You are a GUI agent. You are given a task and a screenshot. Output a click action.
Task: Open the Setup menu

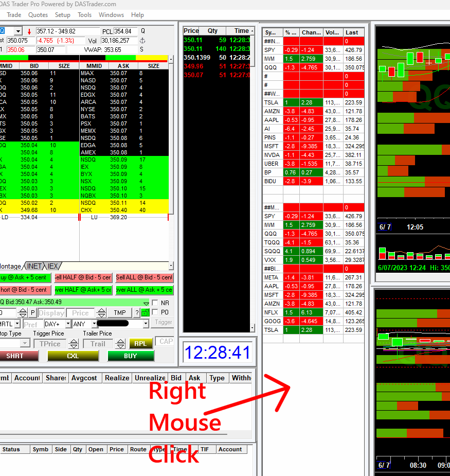click(63, 15)
